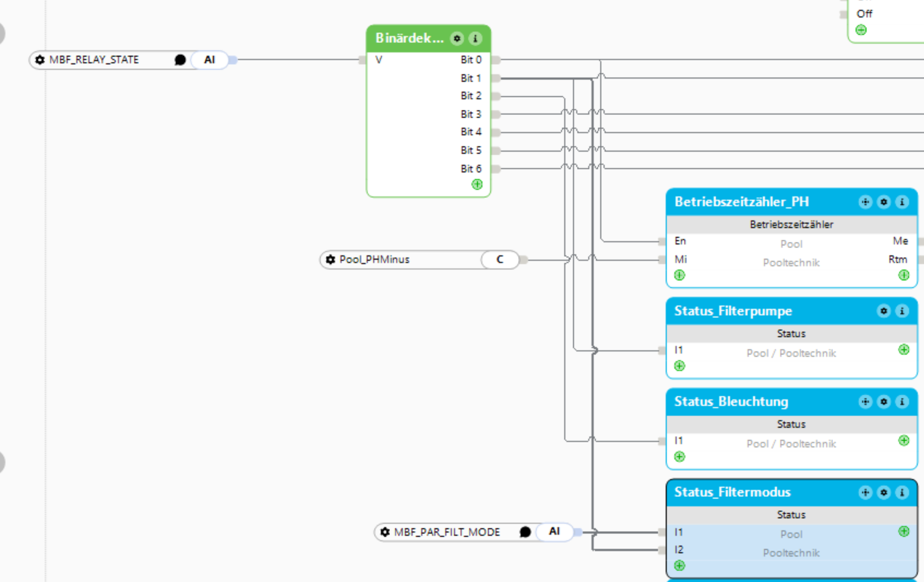924x582 pixels.
Task: Click the speech bubble icon on MBF_RELAY_STATE
Action: point(180,60)
